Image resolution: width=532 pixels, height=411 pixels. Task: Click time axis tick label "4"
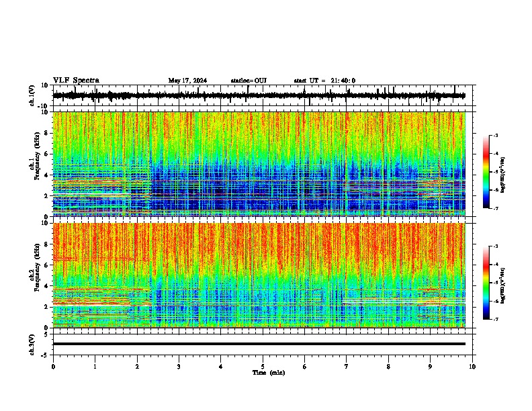[x=221, y=367]
